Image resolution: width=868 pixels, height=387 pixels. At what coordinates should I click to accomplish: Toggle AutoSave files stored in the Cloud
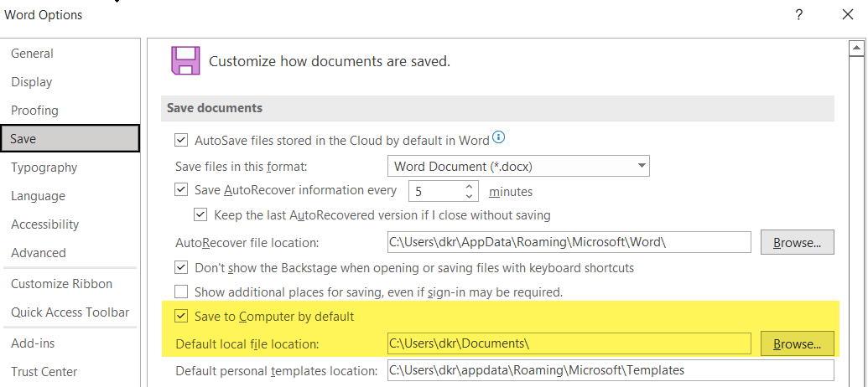pyautogui.click(x=181, y=140)
